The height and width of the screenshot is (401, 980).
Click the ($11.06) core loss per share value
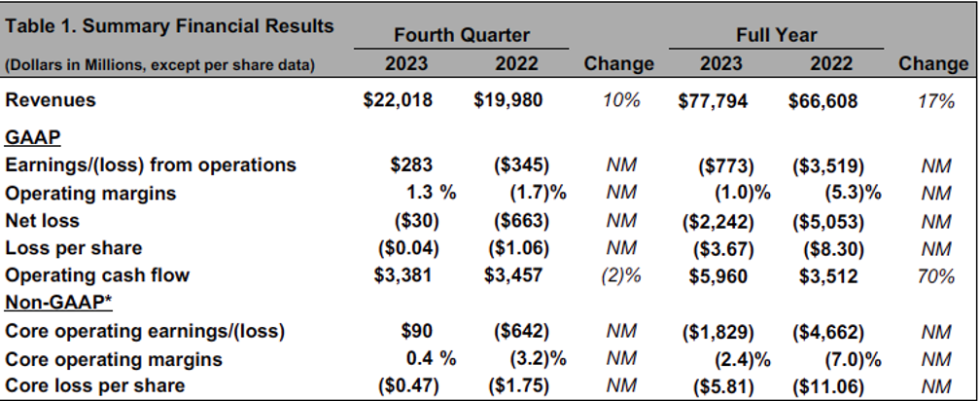[826, 386]
